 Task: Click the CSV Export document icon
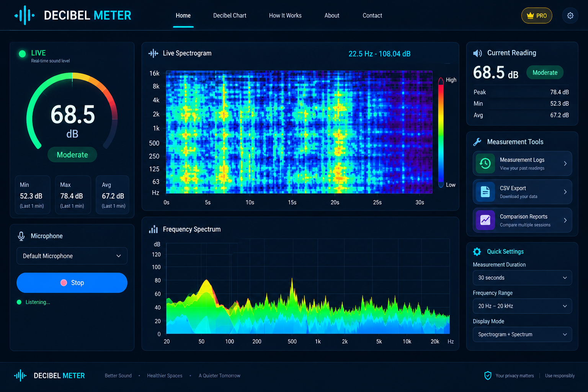[485, 192]
